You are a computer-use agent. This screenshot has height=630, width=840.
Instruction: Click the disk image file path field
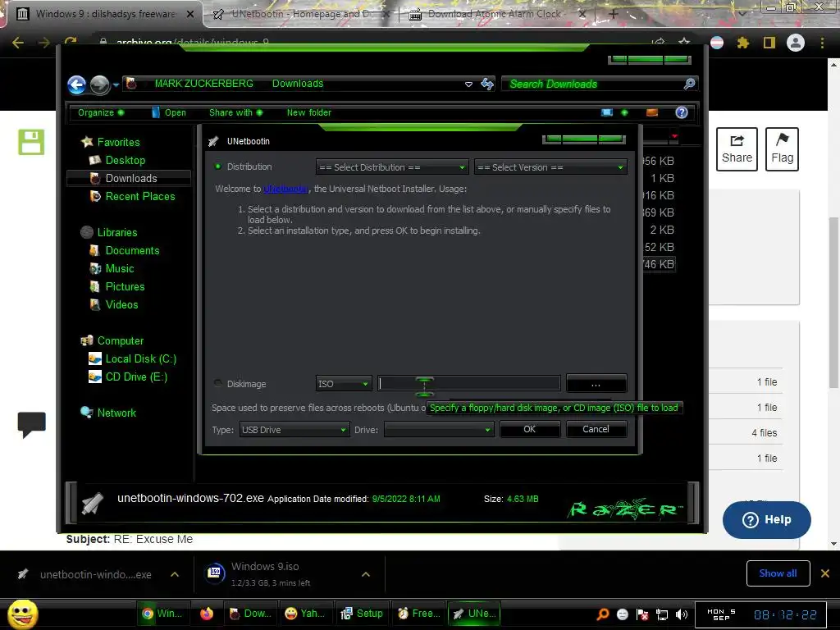(x=469, y=384)
